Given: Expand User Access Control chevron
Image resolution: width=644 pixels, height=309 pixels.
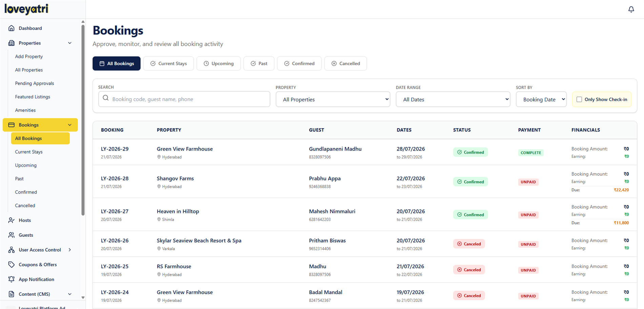Looking at the screenshot, I should coord(70,250).
